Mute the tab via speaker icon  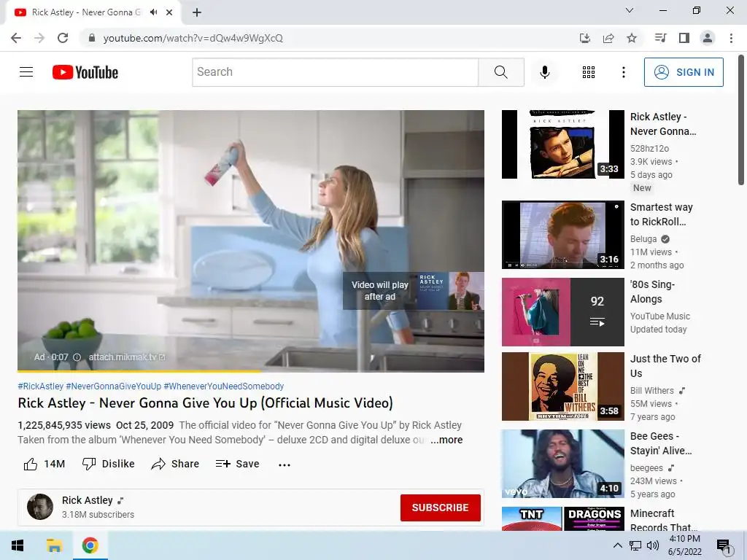coord(153,12)
